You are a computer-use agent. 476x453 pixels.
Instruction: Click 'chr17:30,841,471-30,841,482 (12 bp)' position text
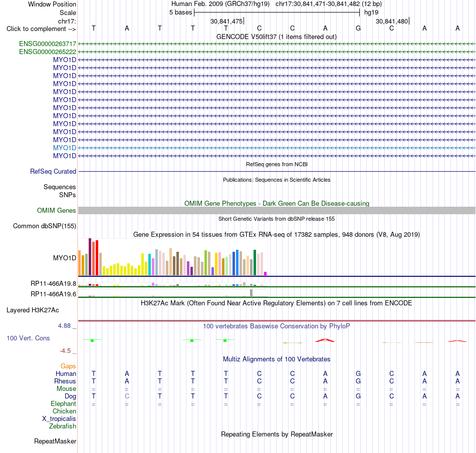click(x=329, y=4)
